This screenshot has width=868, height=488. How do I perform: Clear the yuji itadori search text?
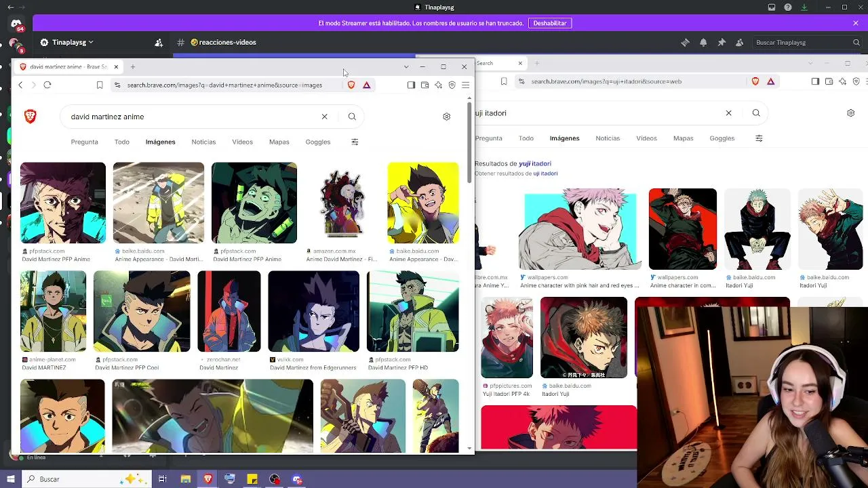pyautogui.click(x=729, y=113)
